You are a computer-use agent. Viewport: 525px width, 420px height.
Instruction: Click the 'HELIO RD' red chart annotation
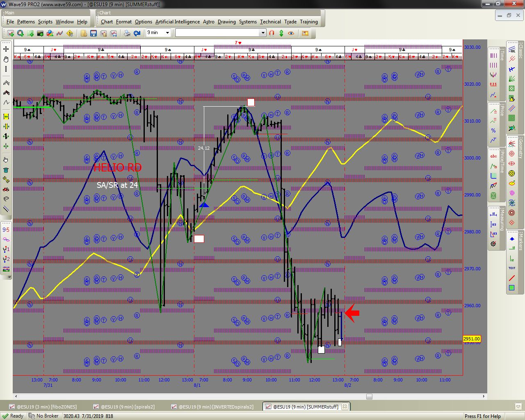pyautogui.click(x=117, y=167)
